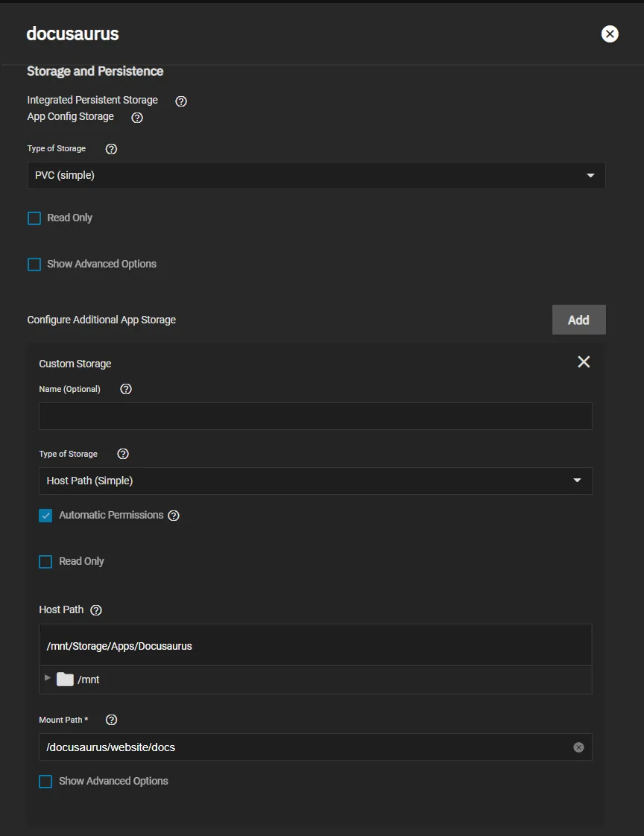Click help icon beside Integrated Persistent Storage
Screen dimensions: 644x836
point(180,101)
